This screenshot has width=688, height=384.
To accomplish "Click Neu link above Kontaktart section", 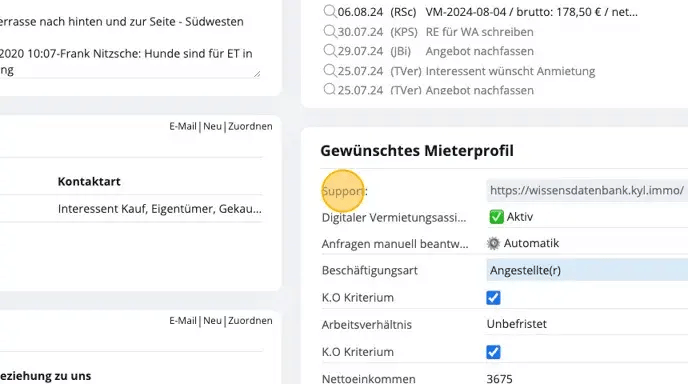I will pyautogui.click(x=212, y=126).
